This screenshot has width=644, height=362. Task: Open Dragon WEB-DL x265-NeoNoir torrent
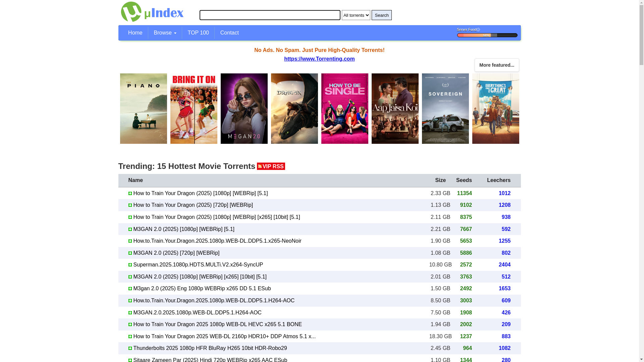(217, 241)
